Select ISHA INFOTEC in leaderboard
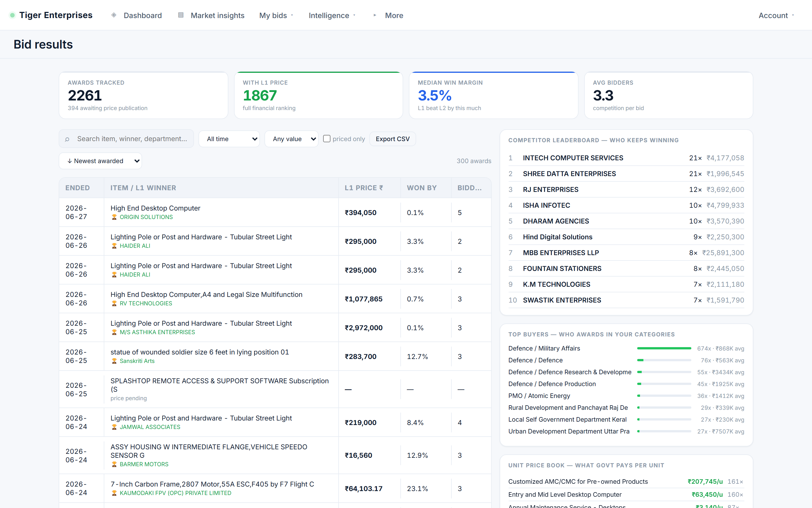The height and width of the screenshot is (508, 812). pos(626,205)
